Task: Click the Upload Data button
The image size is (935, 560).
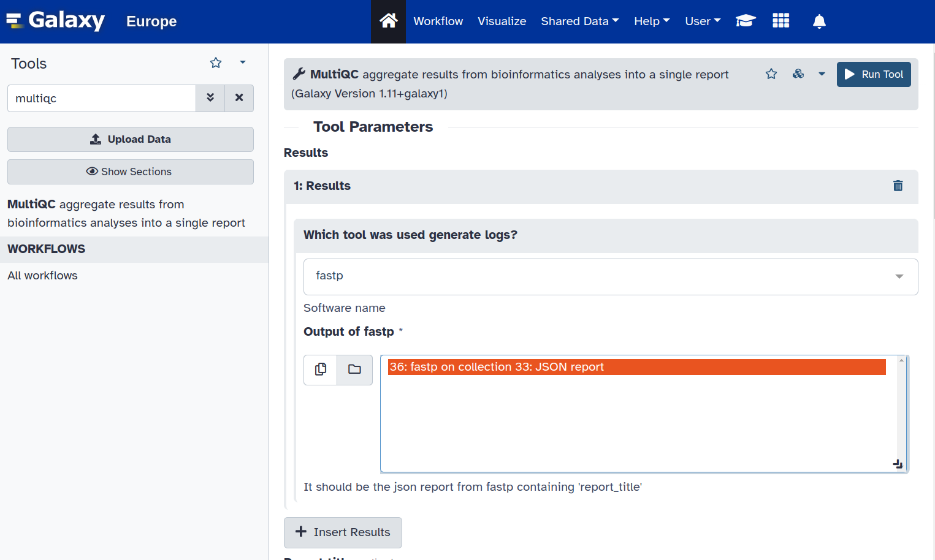Action: [x=131, y=139]
